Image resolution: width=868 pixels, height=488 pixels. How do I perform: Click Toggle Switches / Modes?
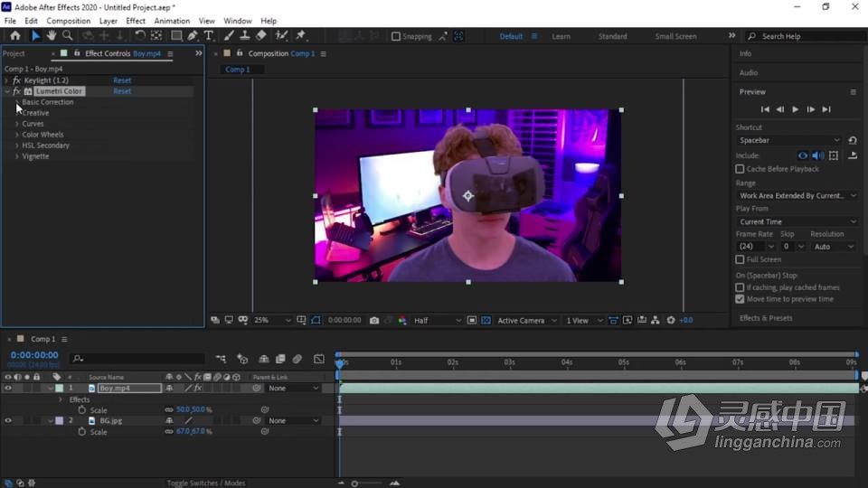tap(206, 483)
